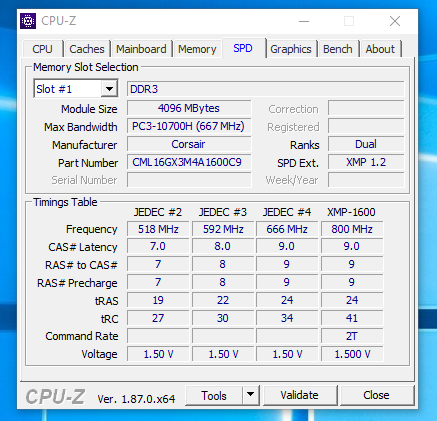Viewport: 437px width, 421px height.
Task: Expand the Slot #1 dropdown arrow
Action: click(109, 89)
